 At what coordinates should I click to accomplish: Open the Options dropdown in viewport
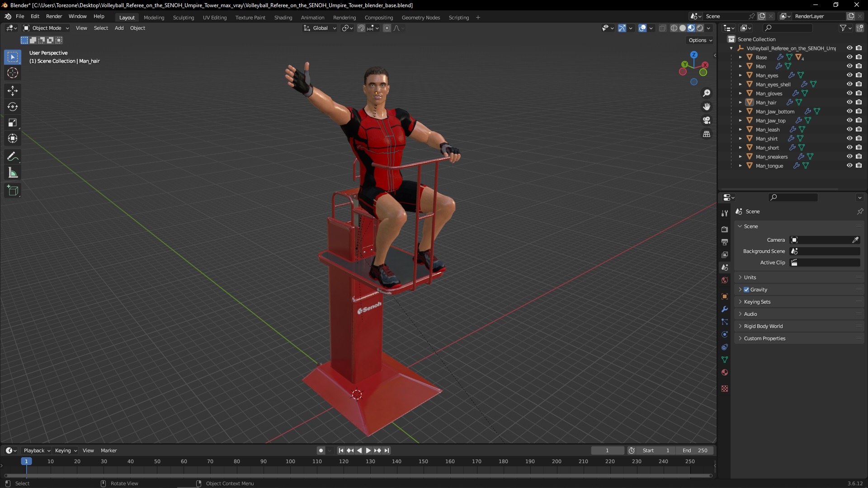(x=700, y=40)
